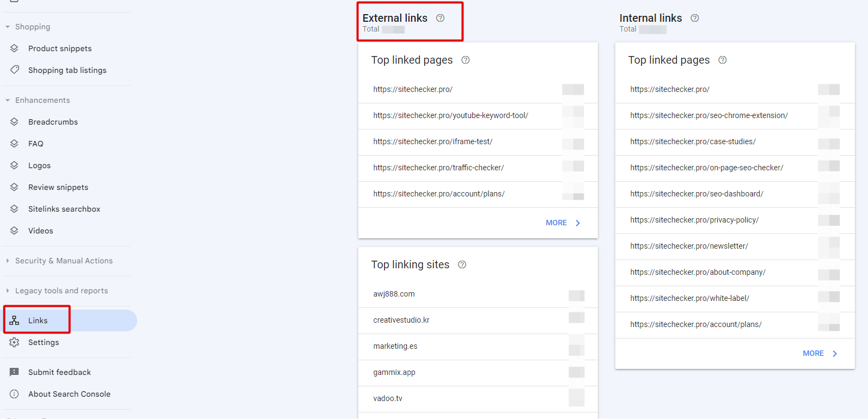The height and width of the screenshot is (419, 868).
Task: Select Links in sidebar
Action: click(x=69, y=321)
